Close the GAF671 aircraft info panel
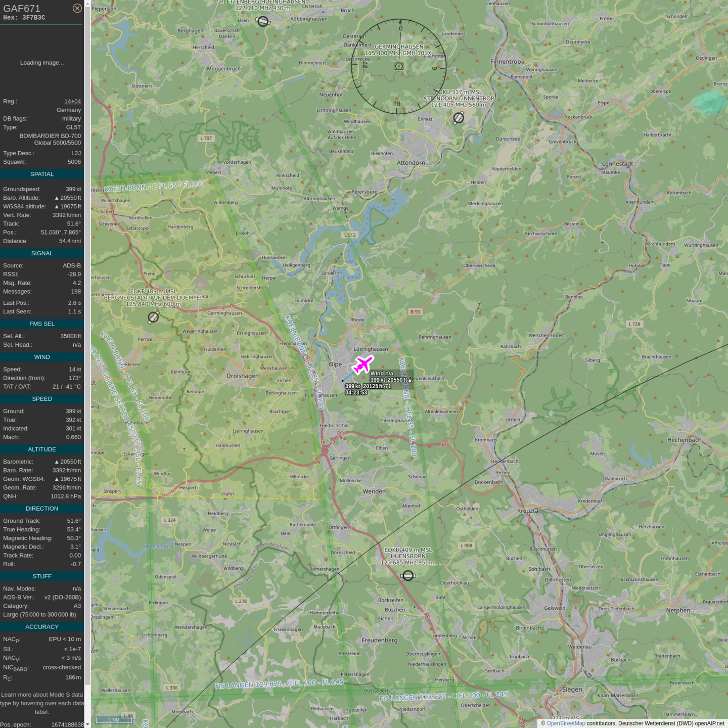The image size is (728, 728). pyautogui.click(x=77, y=8)
